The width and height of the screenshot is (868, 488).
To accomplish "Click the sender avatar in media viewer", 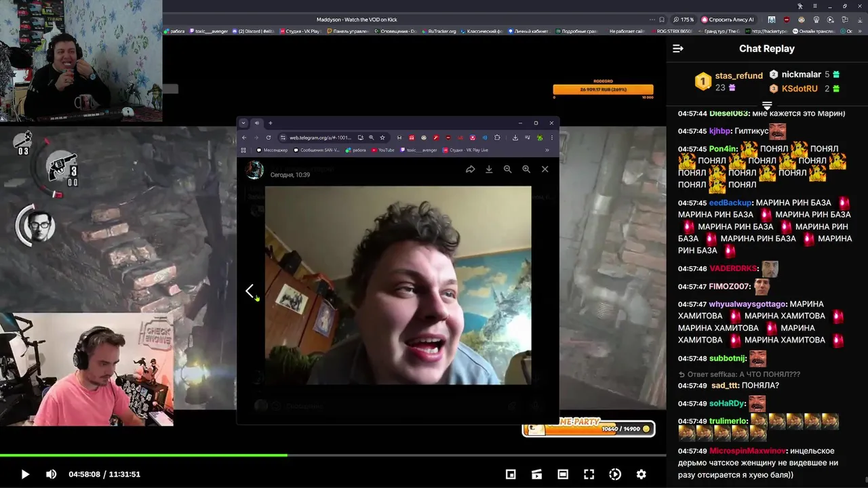I will click(x=255, y=170).
